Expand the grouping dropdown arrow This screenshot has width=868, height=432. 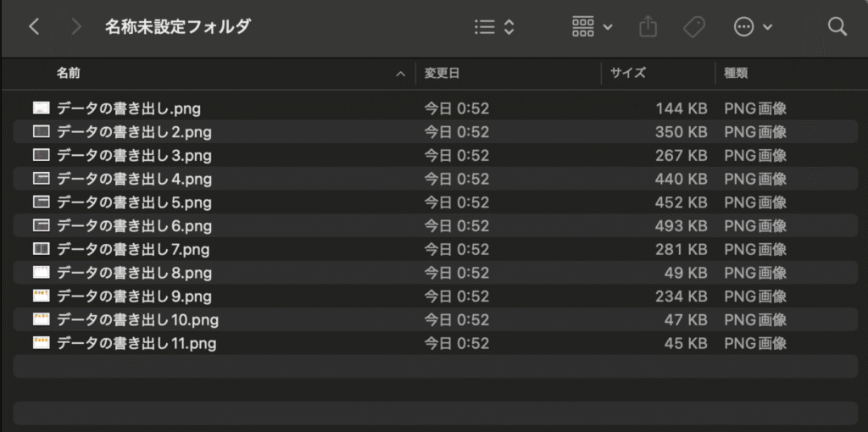[608, 27]
